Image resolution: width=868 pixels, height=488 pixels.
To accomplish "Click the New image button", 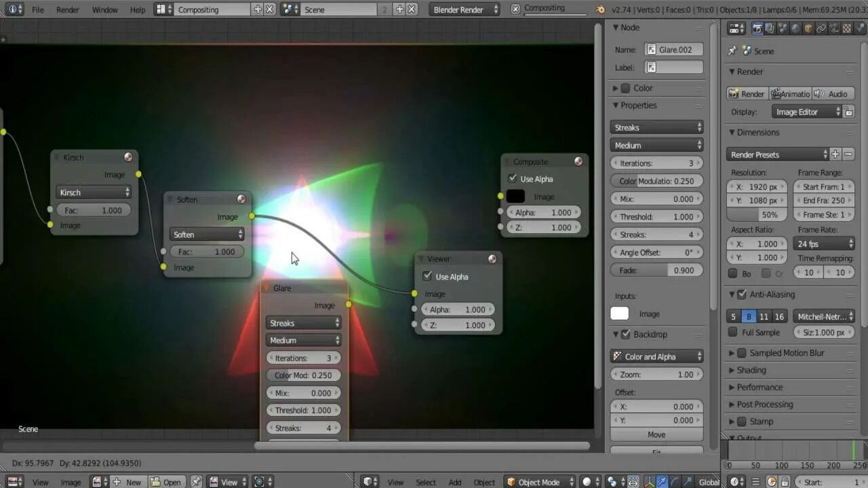I will [127, 482].
